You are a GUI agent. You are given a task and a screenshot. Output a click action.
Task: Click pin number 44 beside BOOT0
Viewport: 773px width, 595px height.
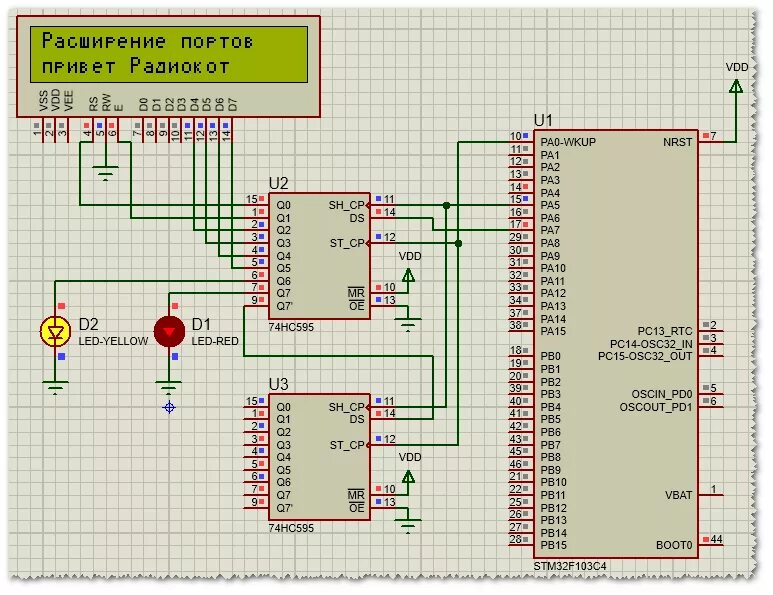716,539
